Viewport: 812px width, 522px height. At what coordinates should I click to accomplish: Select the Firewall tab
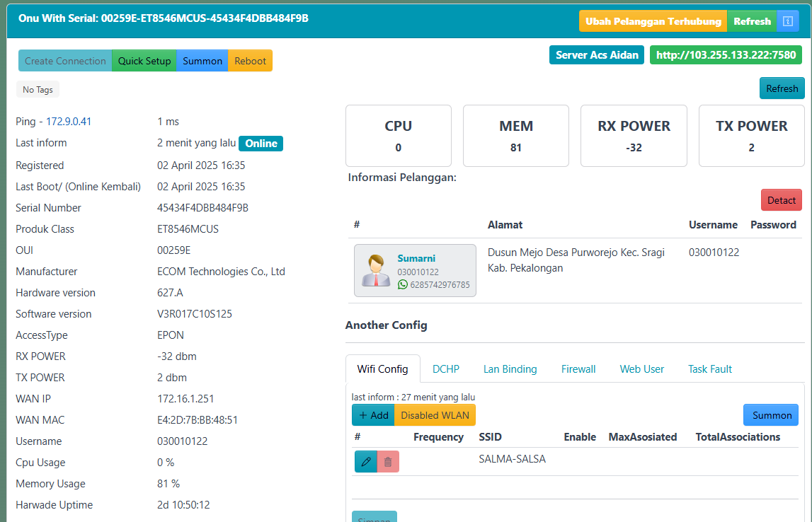pyautogui.click(x=578, y=369)
